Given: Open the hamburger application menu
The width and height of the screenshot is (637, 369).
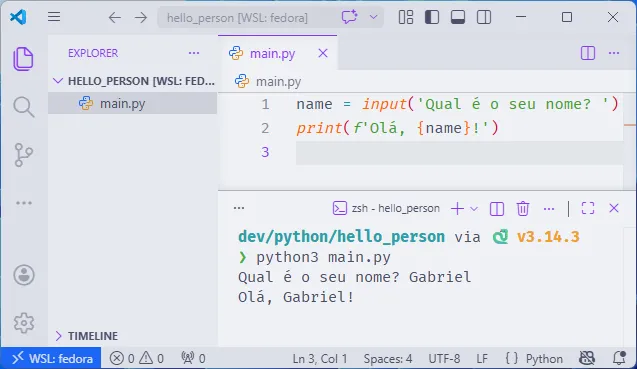Looking at the screenshot, I should [x=54, y=17].
